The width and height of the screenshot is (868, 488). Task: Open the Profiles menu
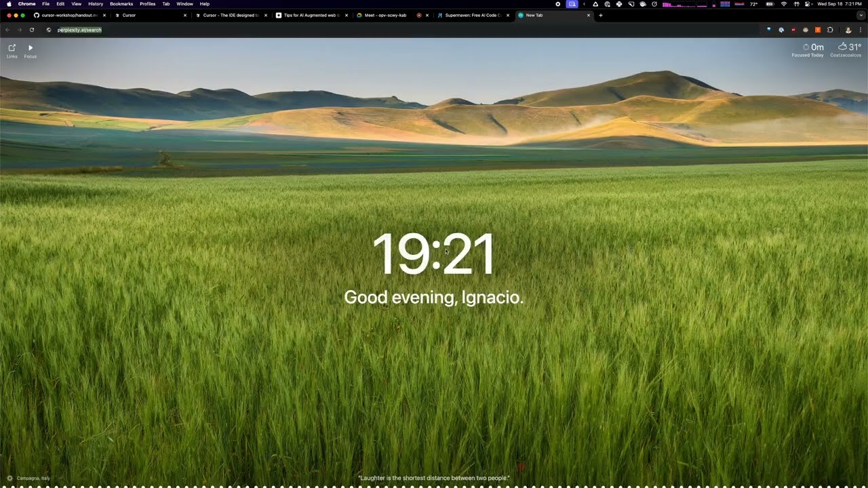[148, 4]
